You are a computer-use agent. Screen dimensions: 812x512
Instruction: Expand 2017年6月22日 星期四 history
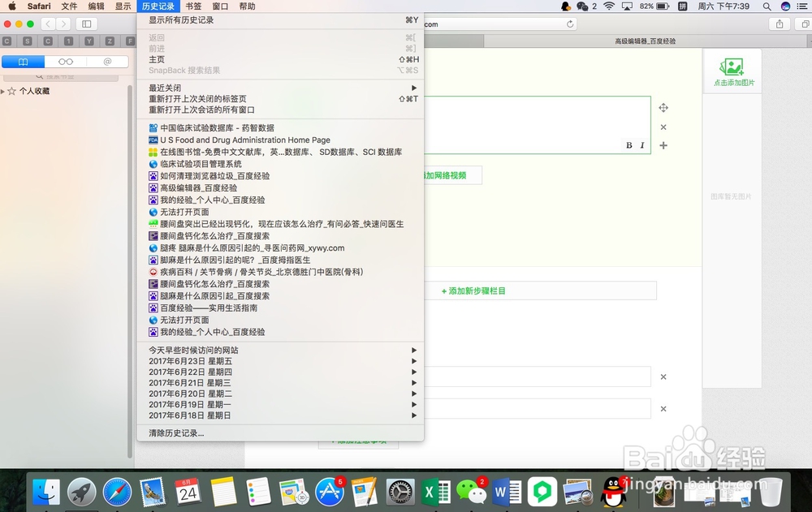pos(280,372)
